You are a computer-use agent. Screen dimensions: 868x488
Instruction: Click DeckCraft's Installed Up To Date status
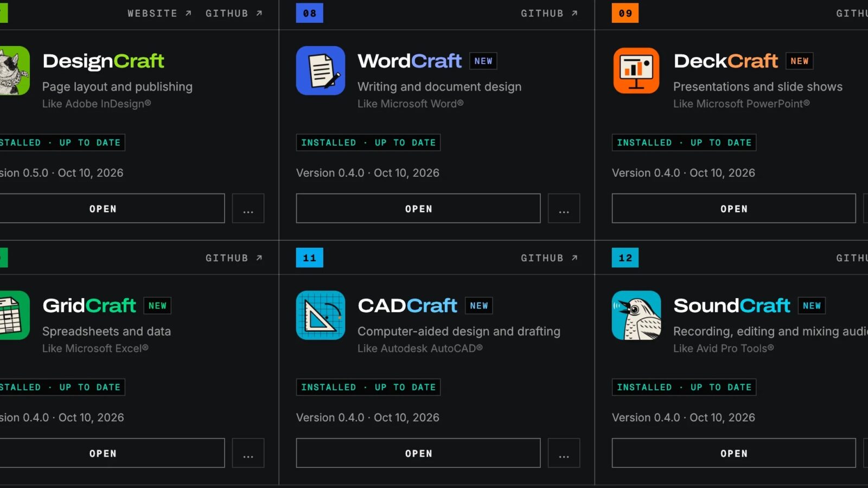click(684, 143)
